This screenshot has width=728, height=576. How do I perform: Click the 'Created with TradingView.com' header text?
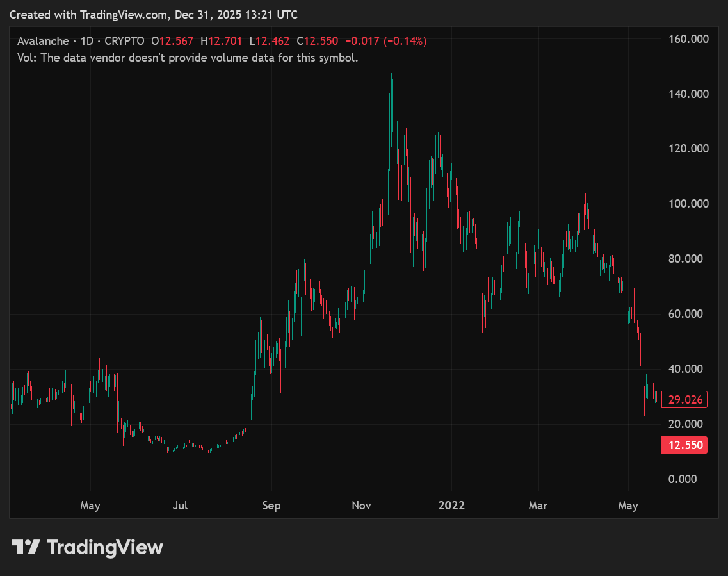coord(154,14)
